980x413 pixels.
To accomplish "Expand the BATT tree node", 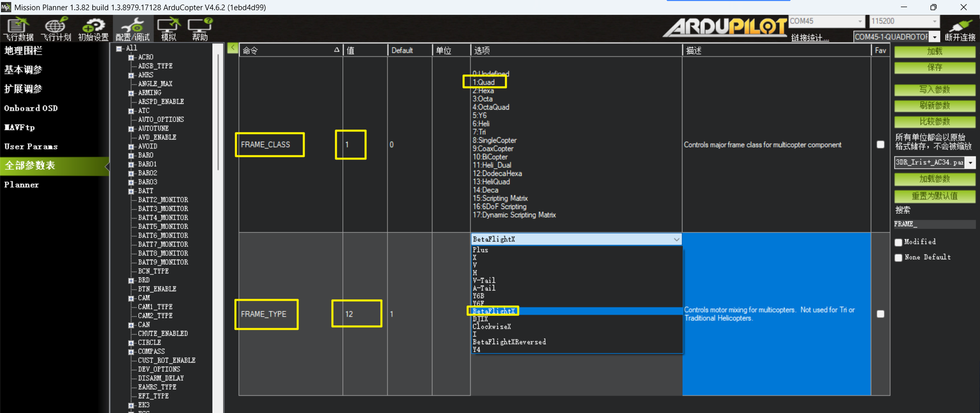I will pyautogui.click(x=131, y=191).
